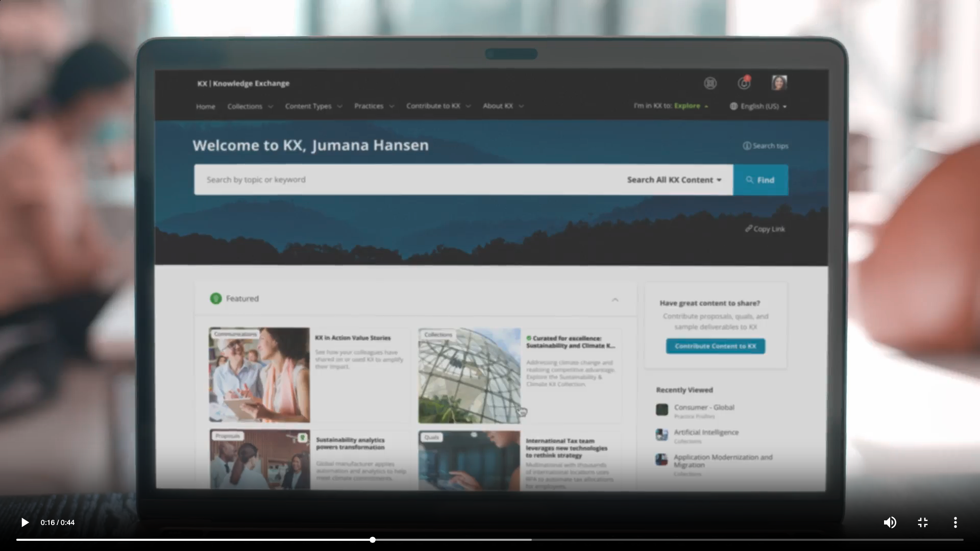The height and width of the screenshot is (551, 980).
Task: Open Search tips info link
Action: coord(765,146)
